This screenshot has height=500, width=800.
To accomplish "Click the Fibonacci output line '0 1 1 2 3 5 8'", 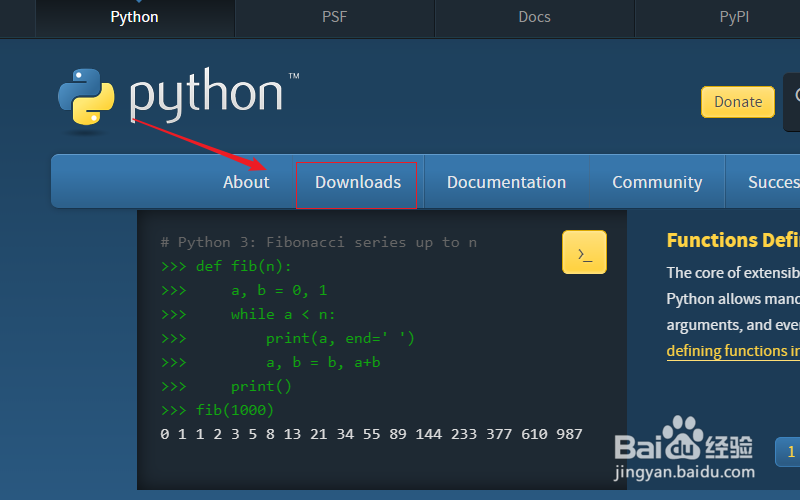I will (x=371, y=434).
